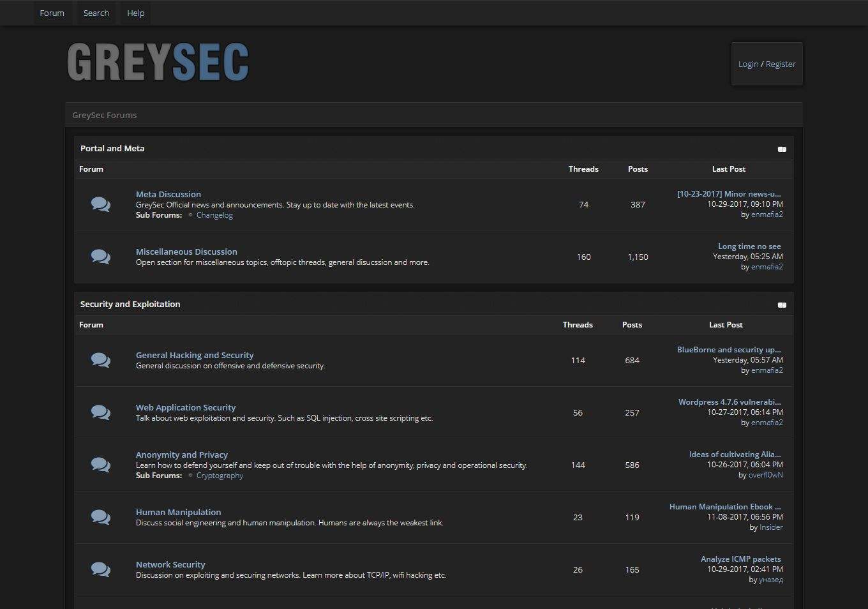Collapse the Portal and Meta category

tap(782, 149)
